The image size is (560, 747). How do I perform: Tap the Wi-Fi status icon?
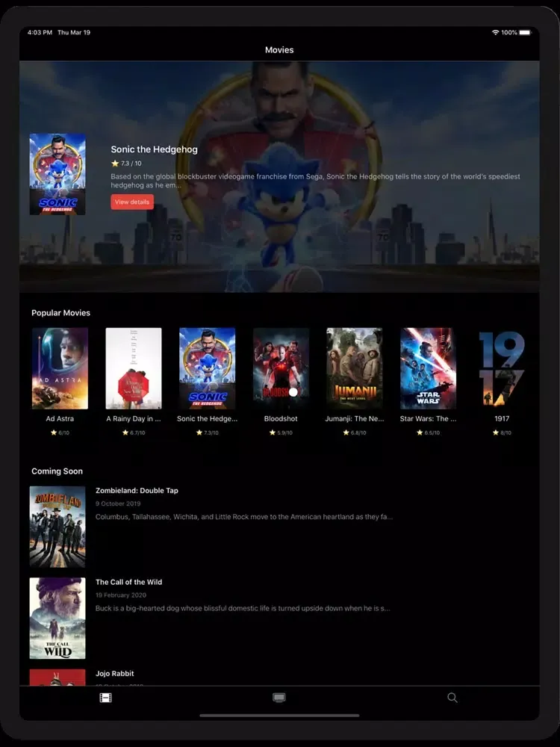point(495,32)
